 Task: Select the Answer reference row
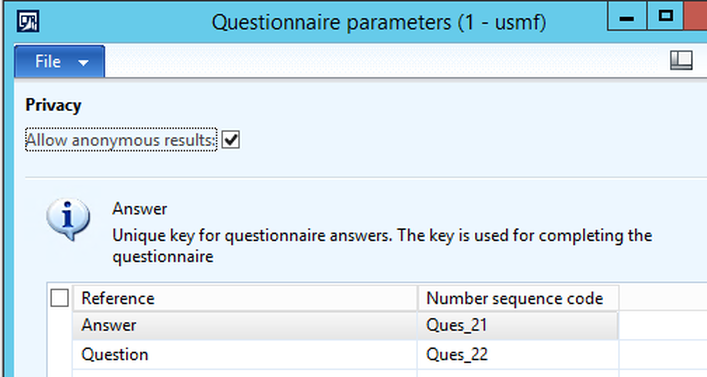(245, 325)
